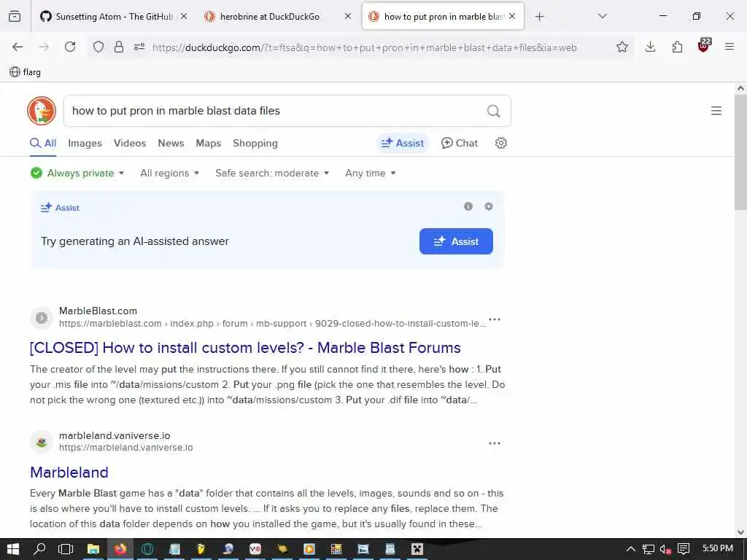Open https://marbleland.vaniverse.io URL link
Screen dimensions: 747x560
coord(125,448)
